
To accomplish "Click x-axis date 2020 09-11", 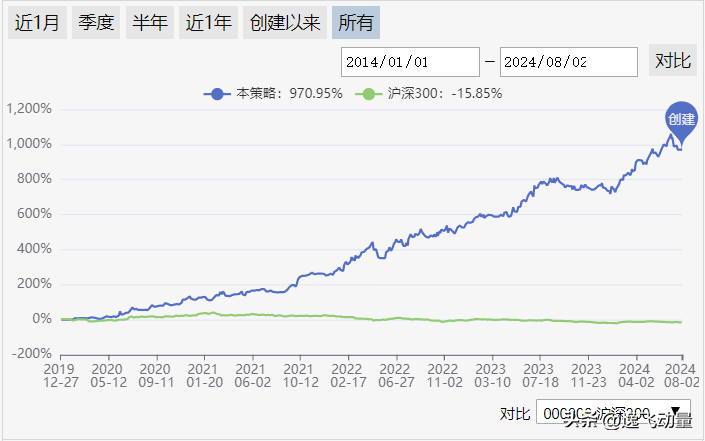I will (156, 376).
